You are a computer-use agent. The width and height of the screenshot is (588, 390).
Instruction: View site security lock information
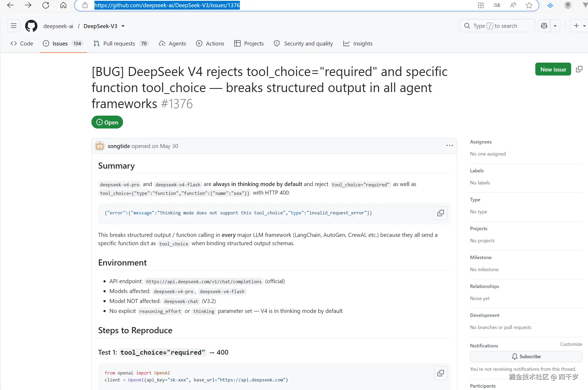pyautogui.click(x=85, y=5)
